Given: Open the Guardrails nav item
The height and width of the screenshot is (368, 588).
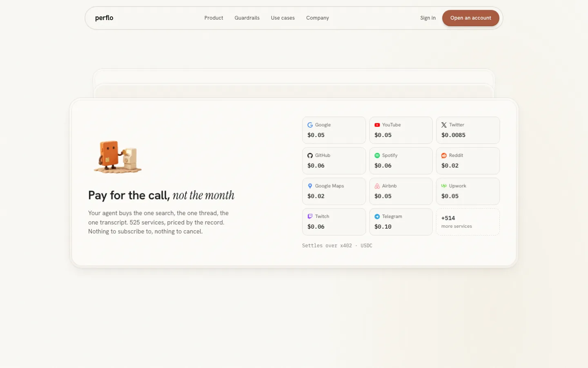Looking at the screenshot, I should (247, 18).
